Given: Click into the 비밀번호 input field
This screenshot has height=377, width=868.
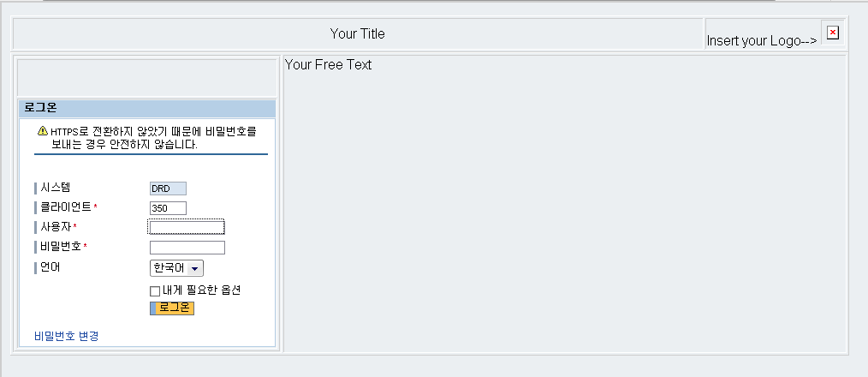Looking at the screenshot, I should click(x=187, y=248).
